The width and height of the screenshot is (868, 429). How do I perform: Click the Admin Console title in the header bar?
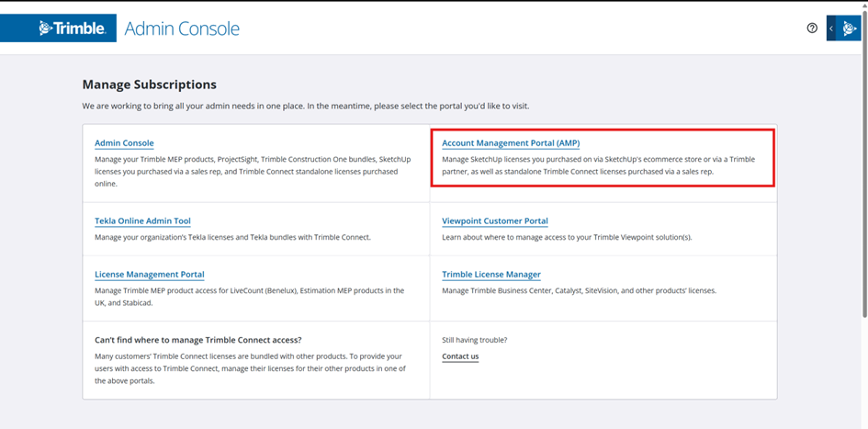click(x=182, y=28)
